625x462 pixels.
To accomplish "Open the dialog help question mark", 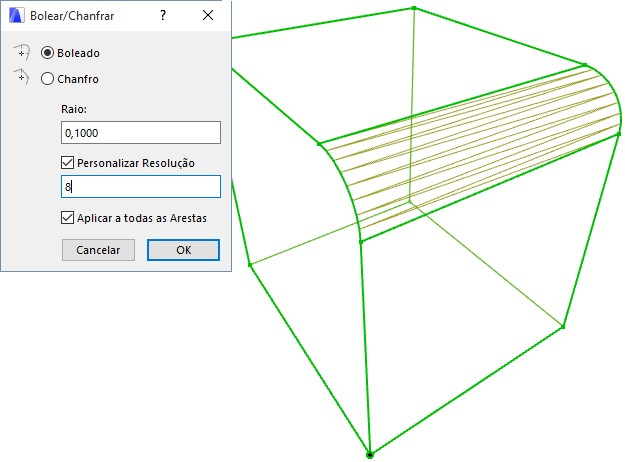I will [x=163, y=16].
